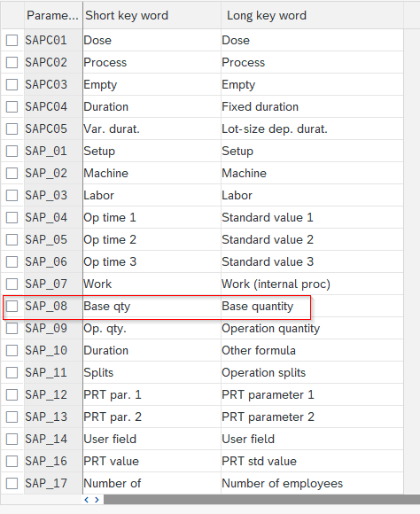
Task: Select the 'Op time 1' cell
Action: point(152,217)
